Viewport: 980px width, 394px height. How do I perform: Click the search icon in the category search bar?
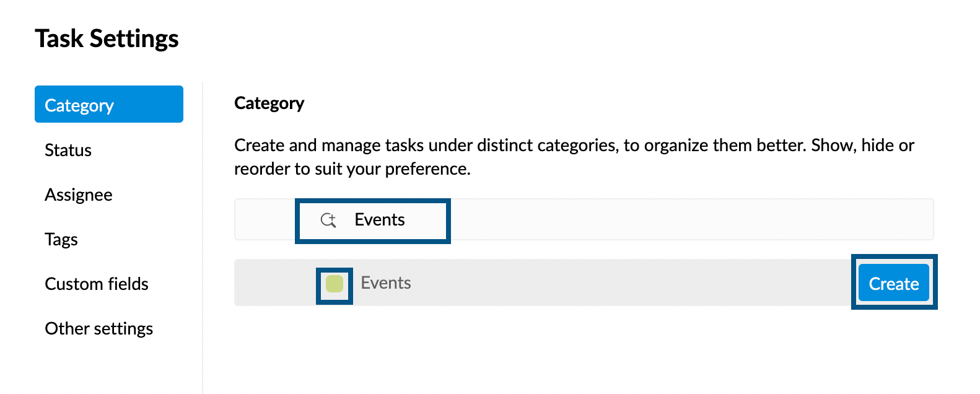click(x=329, y=220)
